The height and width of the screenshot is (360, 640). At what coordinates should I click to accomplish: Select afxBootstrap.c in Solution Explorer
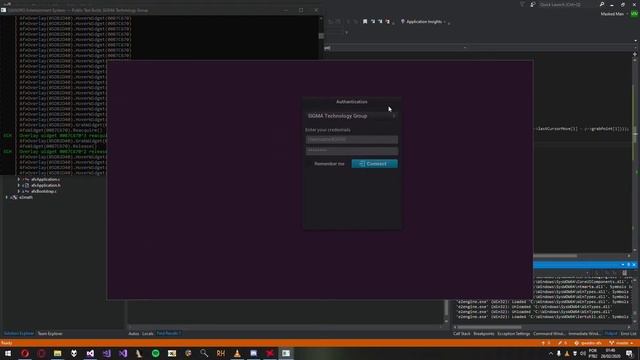(x=44, y=191)
